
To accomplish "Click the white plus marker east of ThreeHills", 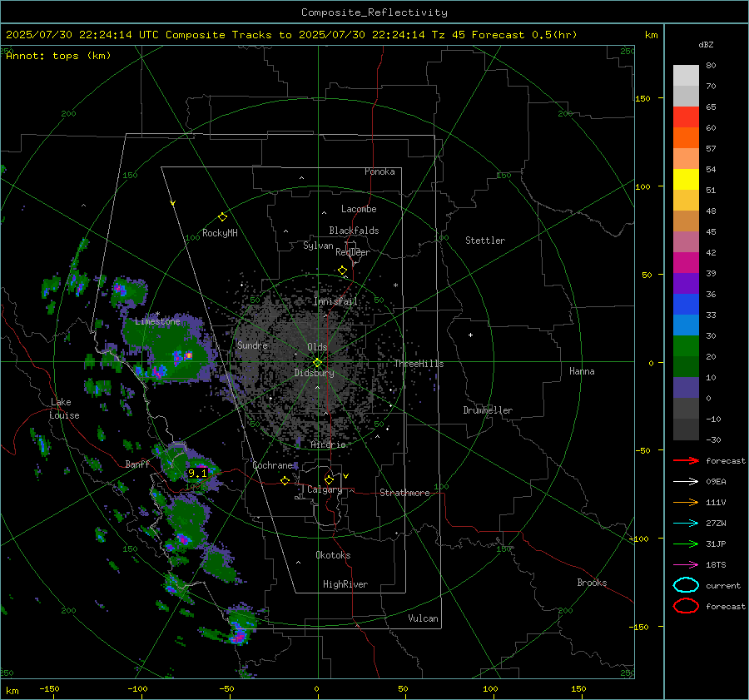I will coord(470,335).
